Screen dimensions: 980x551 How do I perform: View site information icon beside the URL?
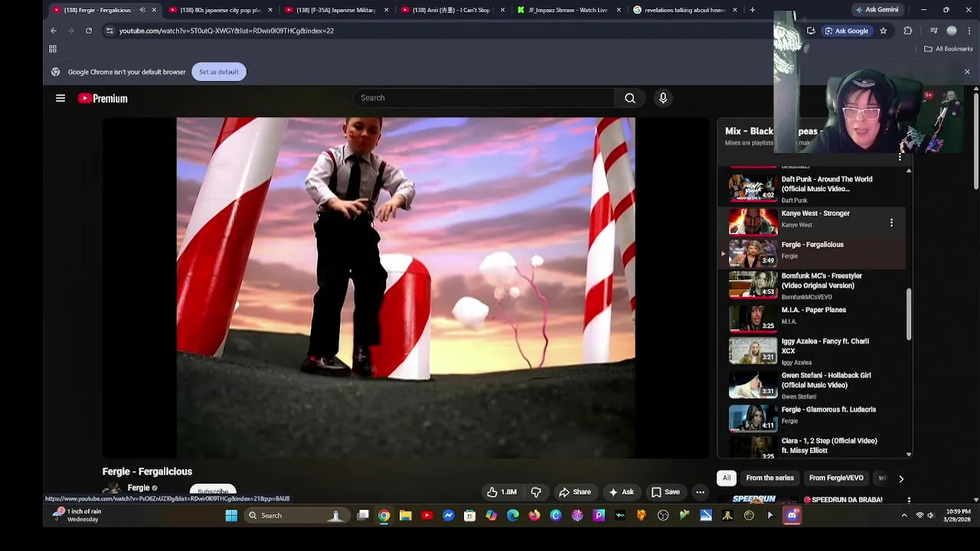[x=109, y=31]
